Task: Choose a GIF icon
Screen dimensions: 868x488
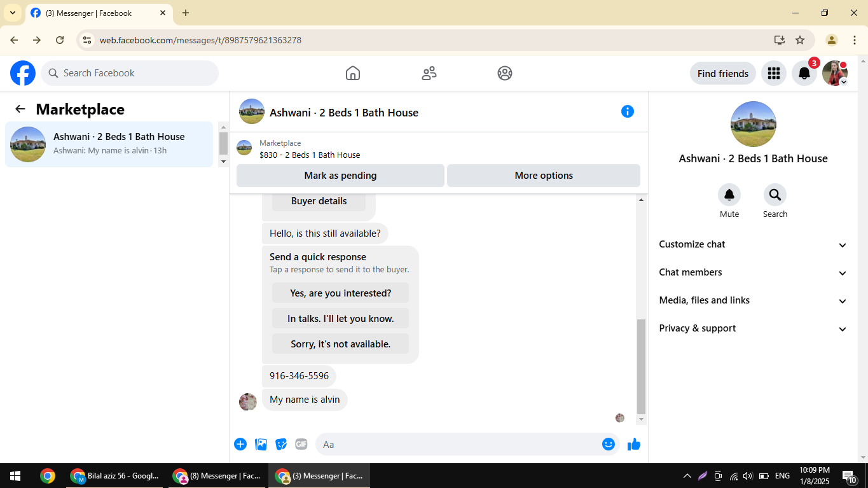Action: click(x=301, y=444)
